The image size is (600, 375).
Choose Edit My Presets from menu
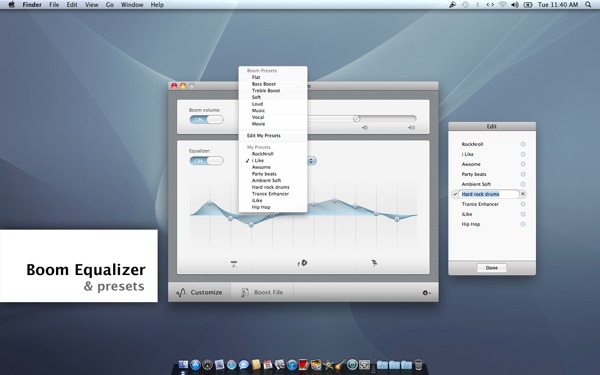click(273, 135)
